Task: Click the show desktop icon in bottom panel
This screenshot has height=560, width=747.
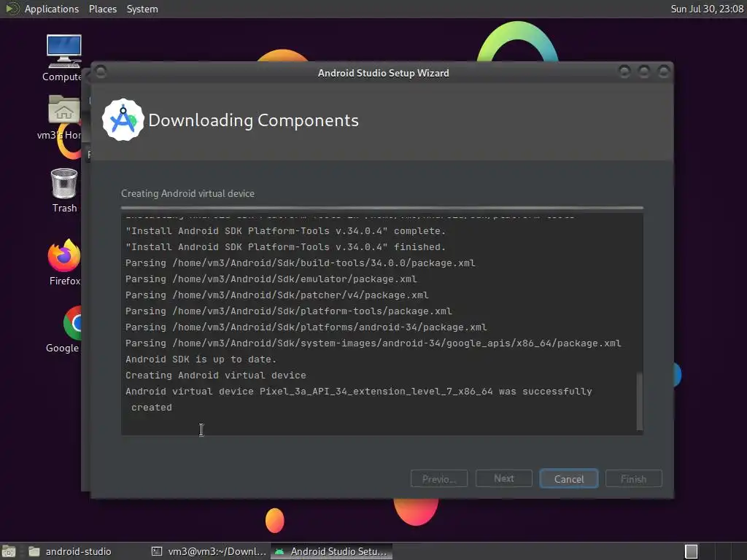Action: 9,551
